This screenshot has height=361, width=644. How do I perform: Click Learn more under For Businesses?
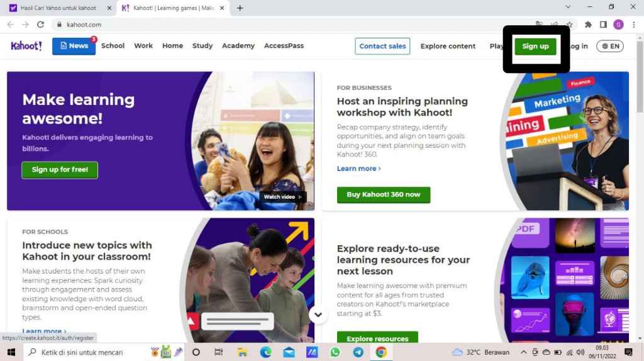pyautogui.click(x=358, y=169)
